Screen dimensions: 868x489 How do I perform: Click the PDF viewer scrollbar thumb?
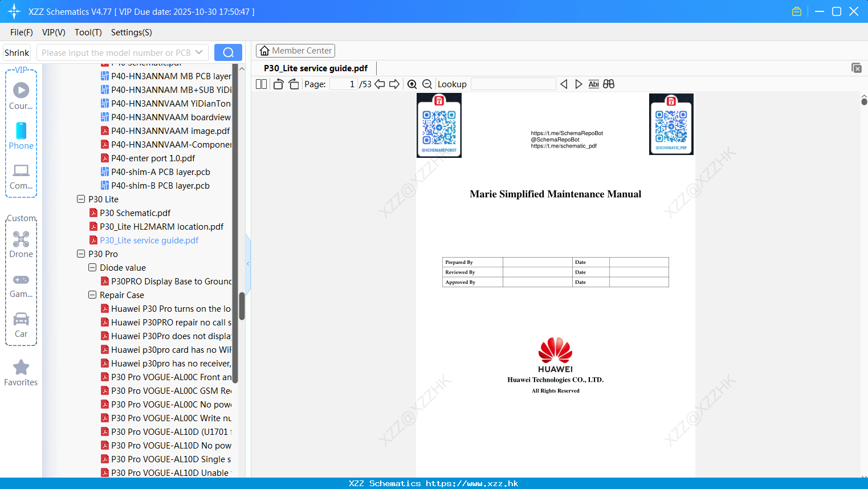[x=864, y=101]
